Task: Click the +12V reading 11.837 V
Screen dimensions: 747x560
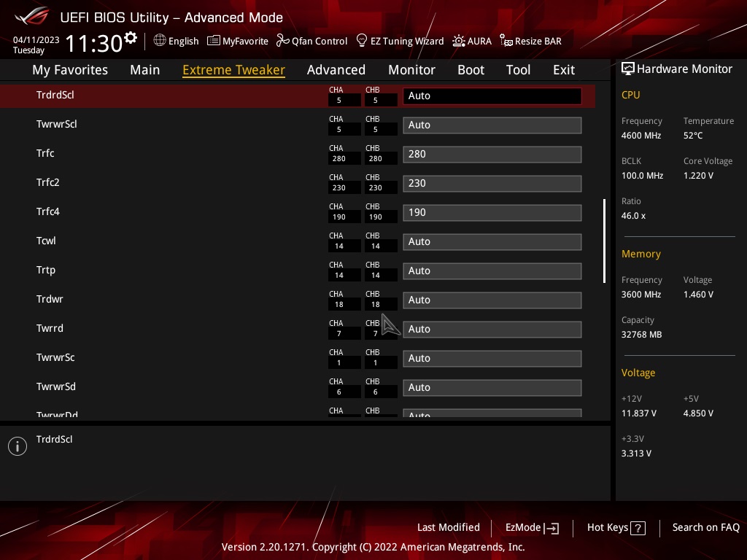Action: coord(638,413)
